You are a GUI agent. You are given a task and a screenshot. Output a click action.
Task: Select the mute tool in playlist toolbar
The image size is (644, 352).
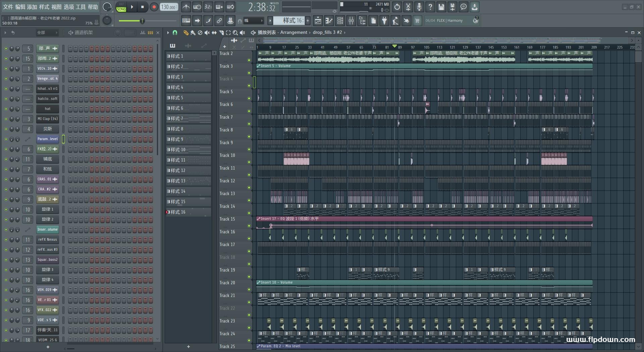pyautogui.click(x=207, y=33)
